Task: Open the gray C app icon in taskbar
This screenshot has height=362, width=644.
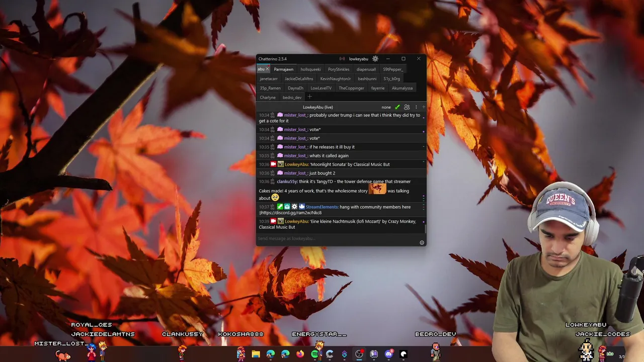Action: click(x=330, y=354)
